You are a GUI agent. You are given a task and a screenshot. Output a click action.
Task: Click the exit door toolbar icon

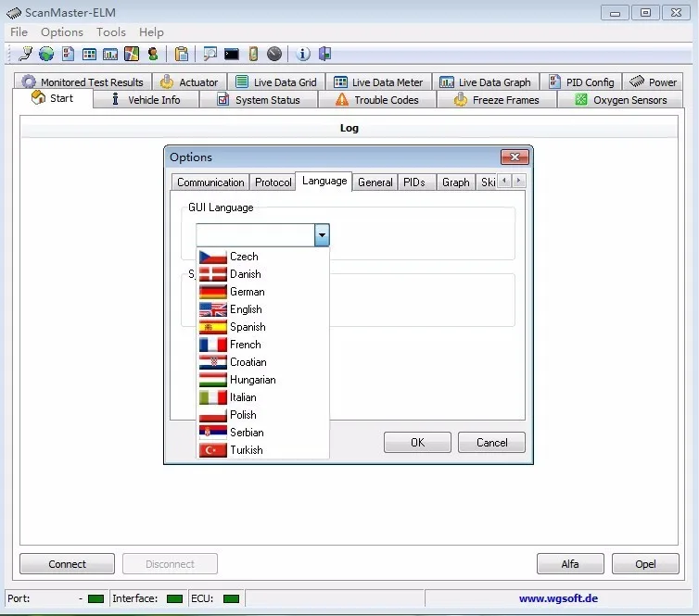click(324, 54)
